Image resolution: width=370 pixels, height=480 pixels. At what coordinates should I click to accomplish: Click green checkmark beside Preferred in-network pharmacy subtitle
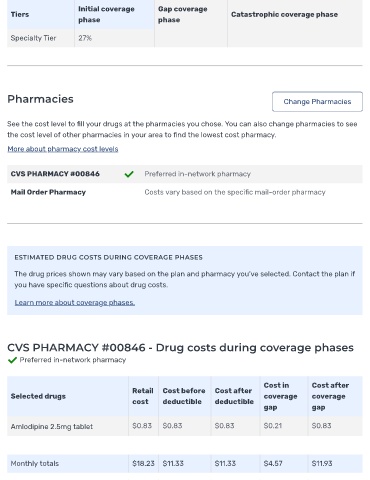(x=12, y=360)
